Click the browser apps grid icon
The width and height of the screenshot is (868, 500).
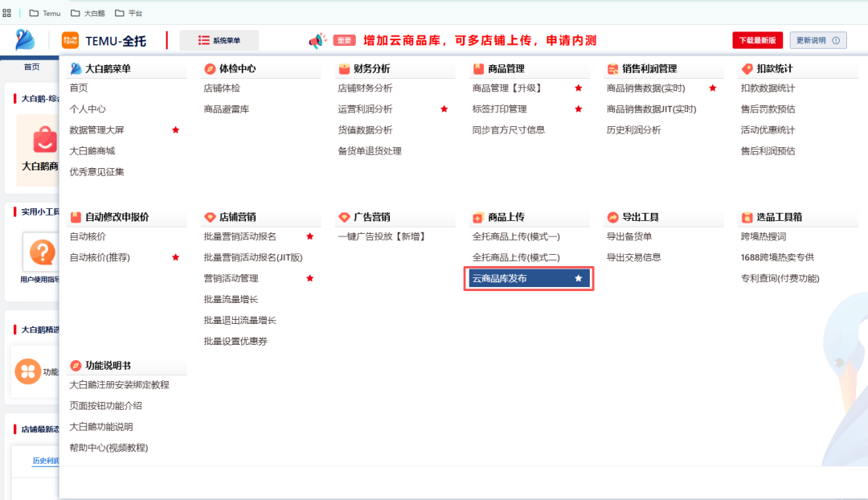point(6,13)
